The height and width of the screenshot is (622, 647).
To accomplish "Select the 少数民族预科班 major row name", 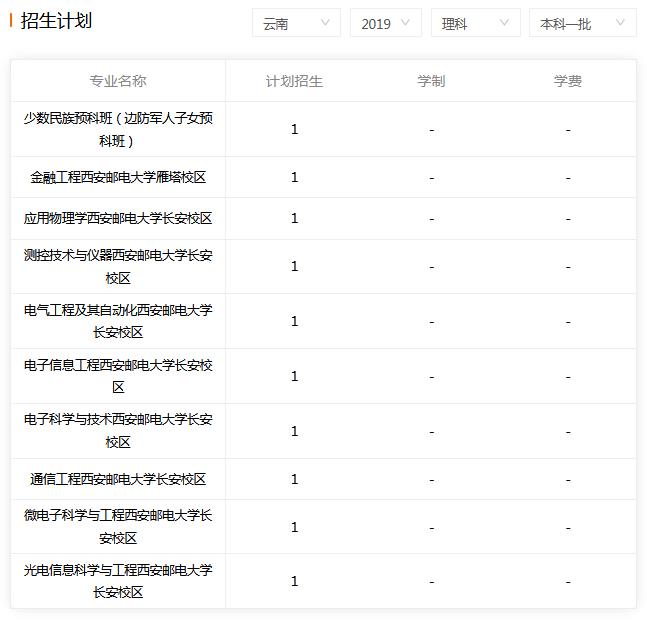I will 118,130.
